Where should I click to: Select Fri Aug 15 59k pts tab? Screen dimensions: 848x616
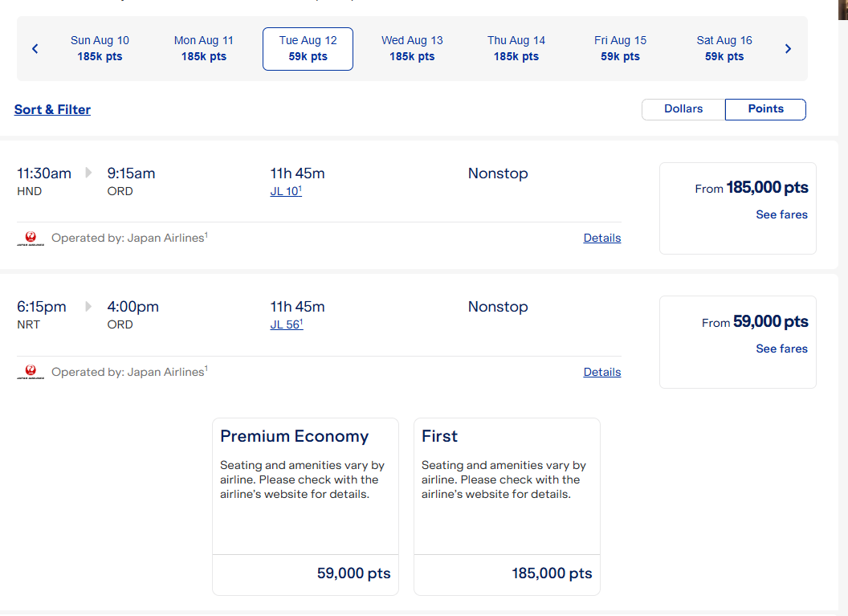(620, 48)
